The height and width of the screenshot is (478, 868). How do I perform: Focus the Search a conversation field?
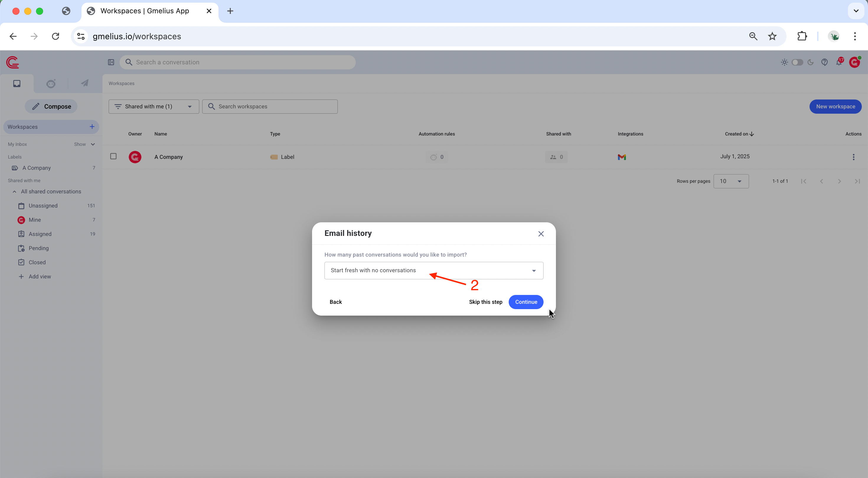(238, 62)
